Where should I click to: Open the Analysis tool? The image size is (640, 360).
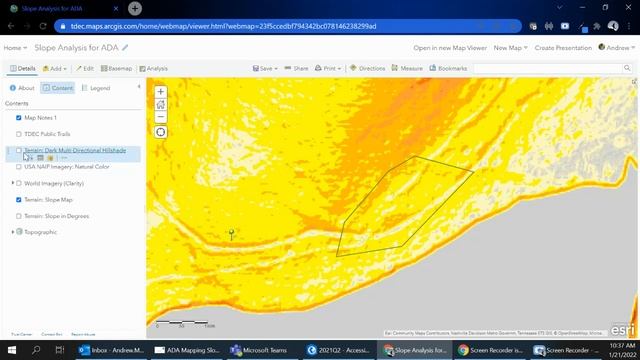click(x=153, y=69)
